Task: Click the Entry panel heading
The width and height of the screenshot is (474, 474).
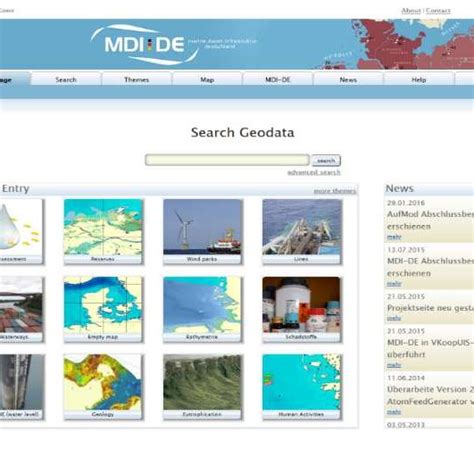Action: (15, 189)
